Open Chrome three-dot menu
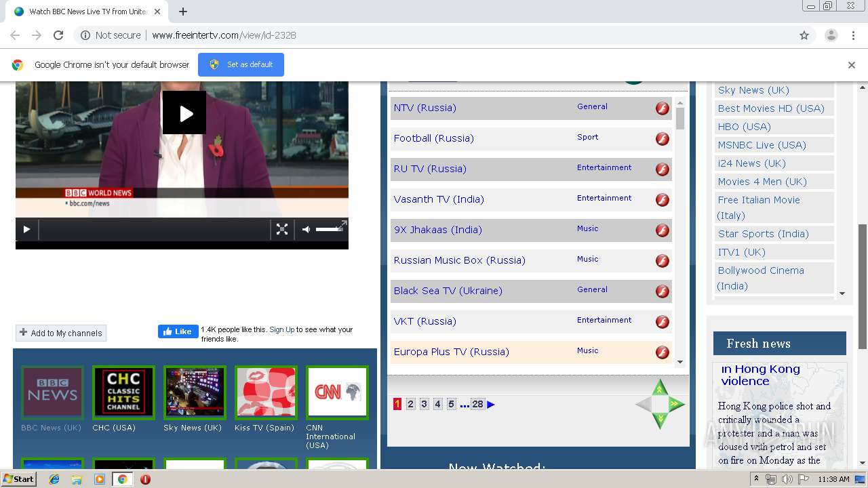Viewport: 868px width, 488px height. (853, 35)
